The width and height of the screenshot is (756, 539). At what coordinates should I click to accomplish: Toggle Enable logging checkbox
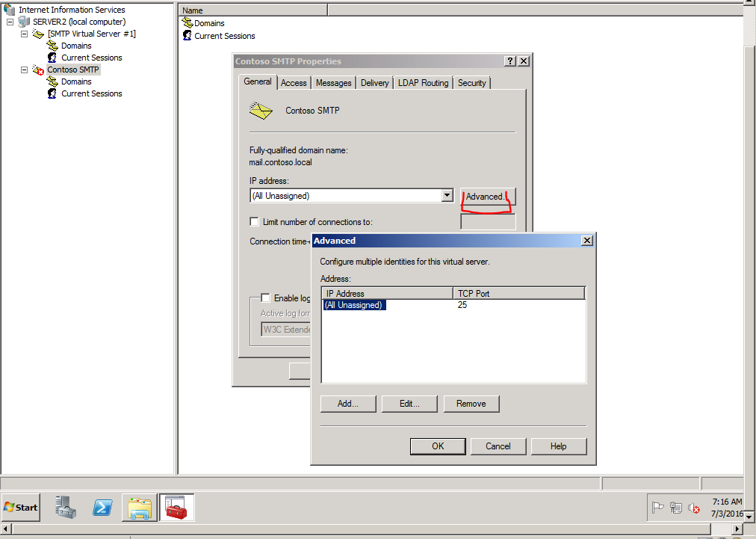click(x=265, y=298)
